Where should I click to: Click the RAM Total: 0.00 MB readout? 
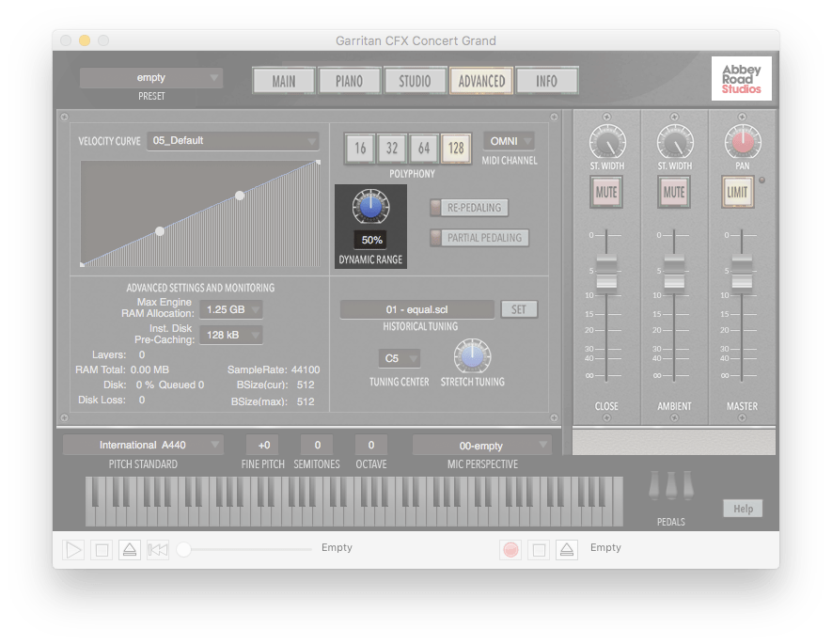pos(122,369)
